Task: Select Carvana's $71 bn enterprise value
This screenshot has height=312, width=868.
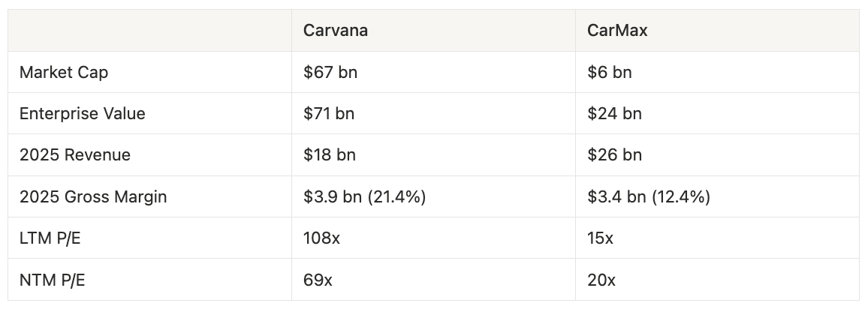Action: click(x=329, y=113)
